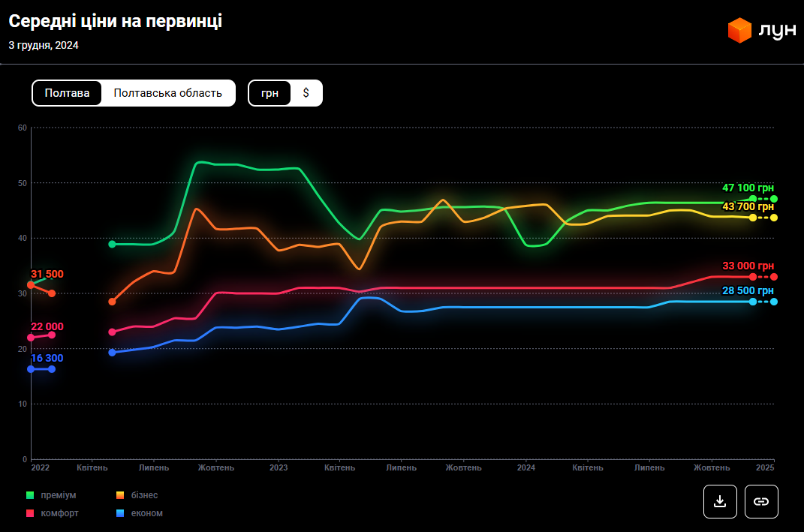Click the download chart icon
804x532 pixels.
coord(720,501)
